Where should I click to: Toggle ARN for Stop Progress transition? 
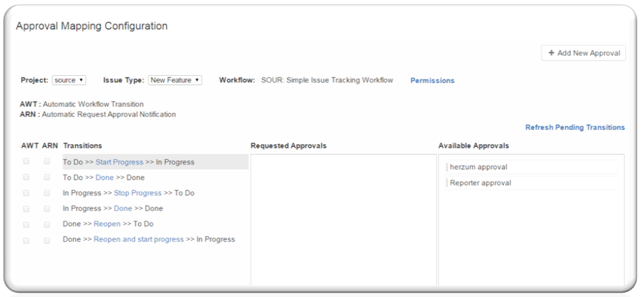click(x=47, y=193)
